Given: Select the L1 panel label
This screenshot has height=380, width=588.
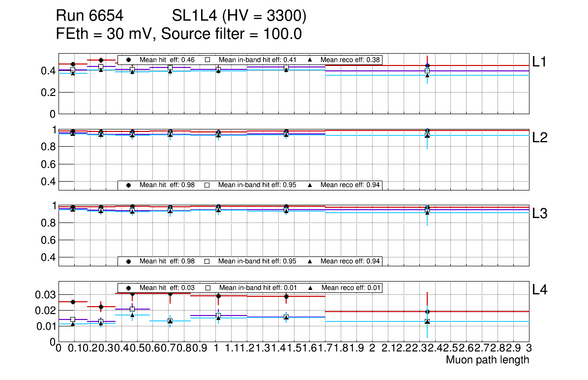Looking at the screenshot, I should click(540, 62).
